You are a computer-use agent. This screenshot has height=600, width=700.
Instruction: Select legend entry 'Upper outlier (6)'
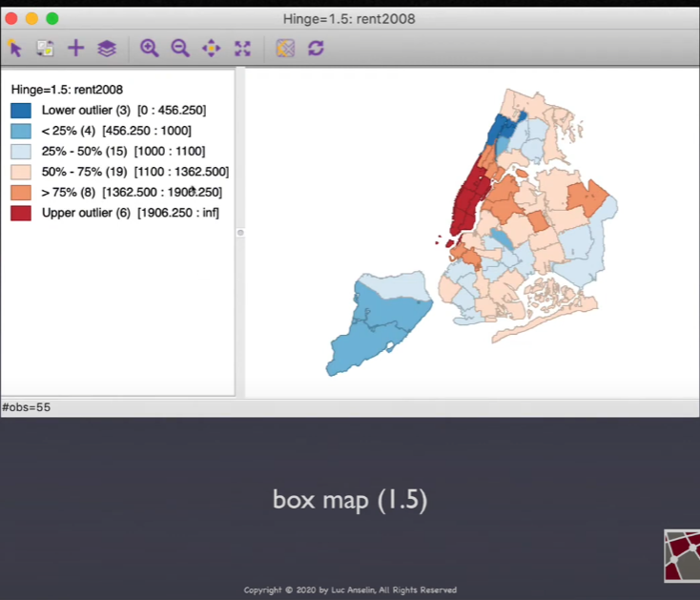(x=131, y=213)
